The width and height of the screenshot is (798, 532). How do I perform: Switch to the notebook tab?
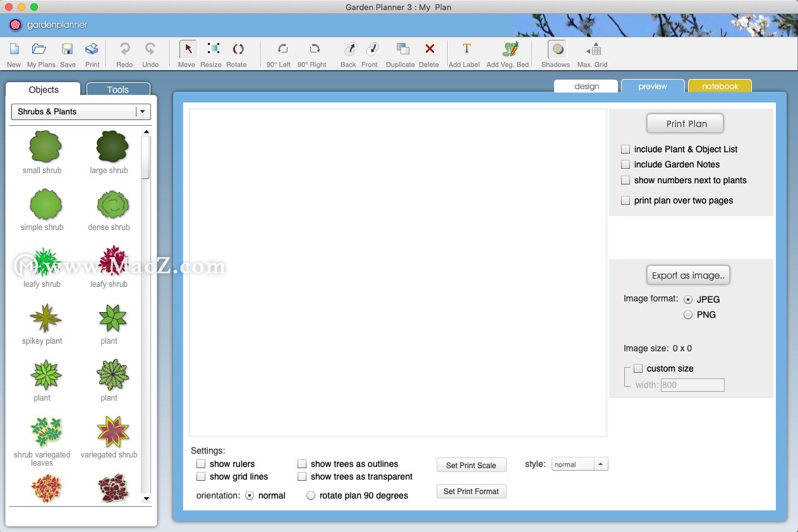click(x=720, y=85)
